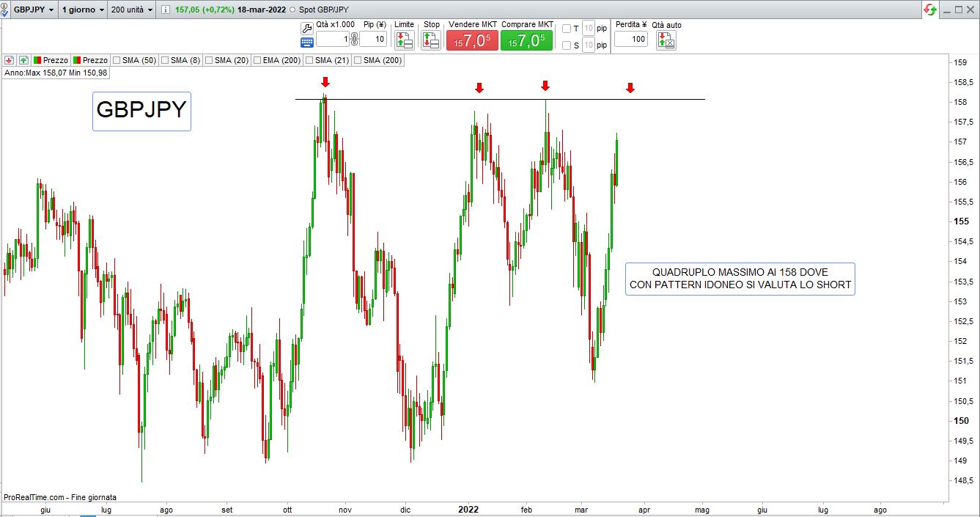
Task: Click the set label on time axis
Action: 227,509
